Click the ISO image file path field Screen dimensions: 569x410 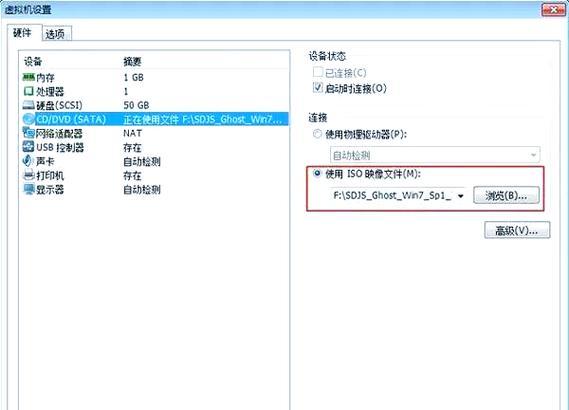pyautogui.click(x=398, y=196)
